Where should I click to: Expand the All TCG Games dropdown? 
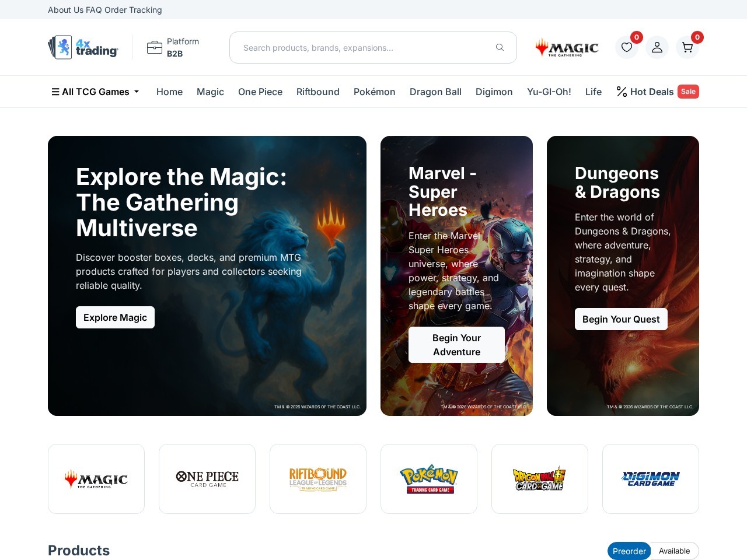click(x=95, y=92)
